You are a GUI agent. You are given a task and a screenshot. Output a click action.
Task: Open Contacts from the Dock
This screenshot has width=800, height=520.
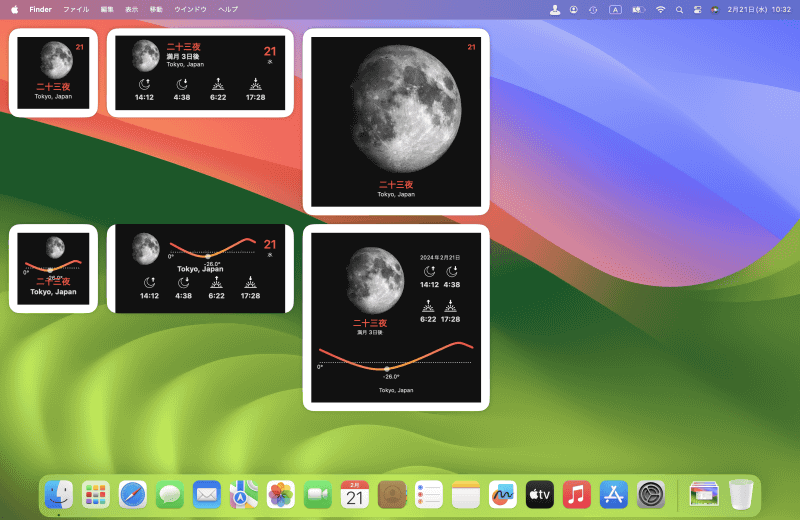click(x=392, y=494)
